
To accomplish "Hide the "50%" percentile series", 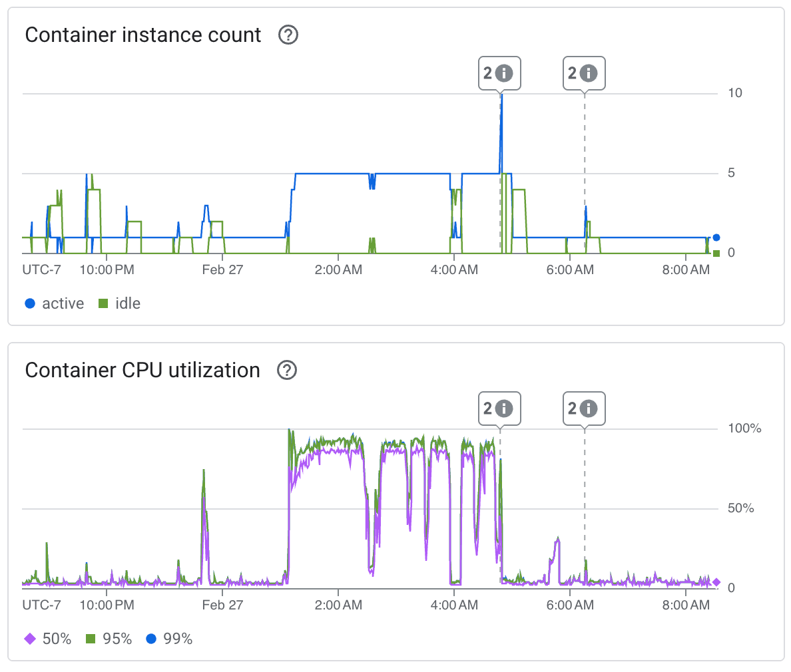I will point(59,639).
